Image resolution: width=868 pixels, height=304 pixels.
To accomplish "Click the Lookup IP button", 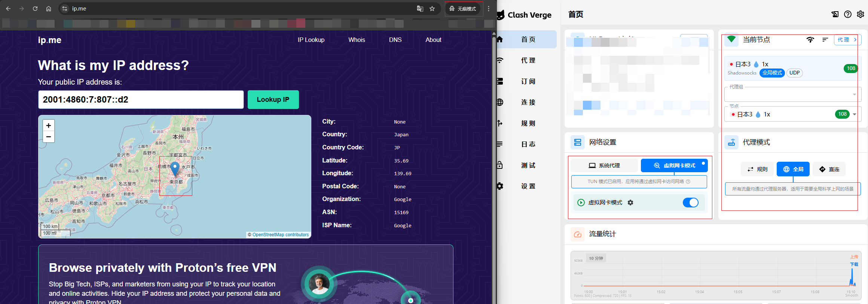I will coord(273,100).
